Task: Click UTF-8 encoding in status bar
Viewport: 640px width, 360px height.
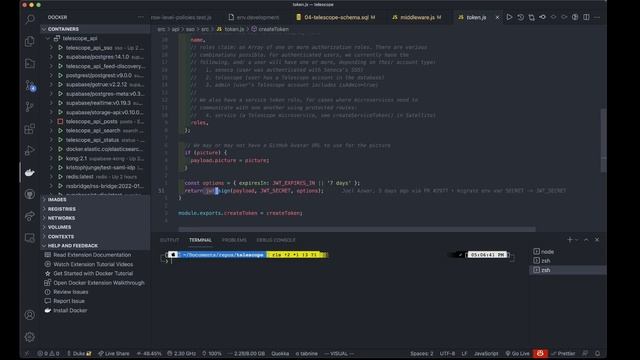Action: pos(447,353)
